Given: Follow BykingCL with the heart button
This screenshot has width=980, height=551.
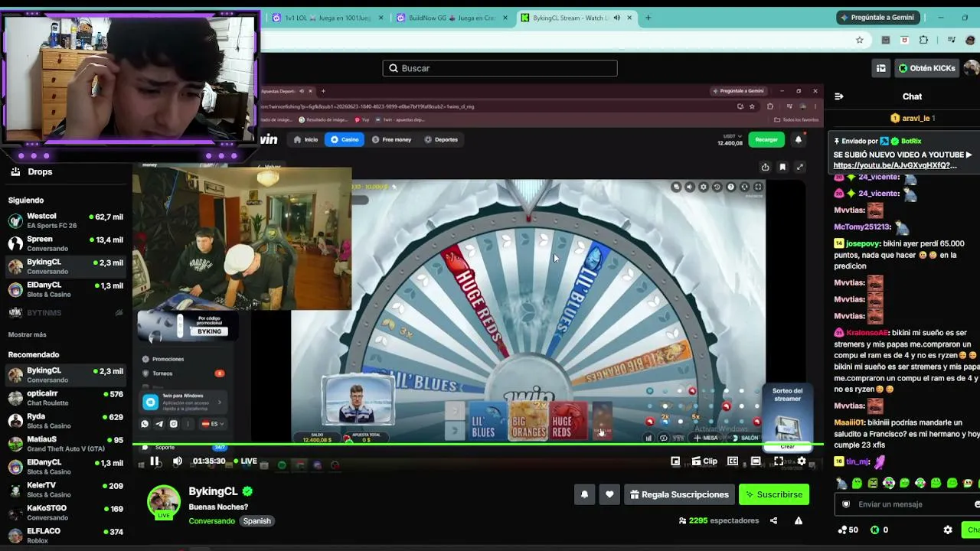Looking at the screenshot, I should point(609,494).
